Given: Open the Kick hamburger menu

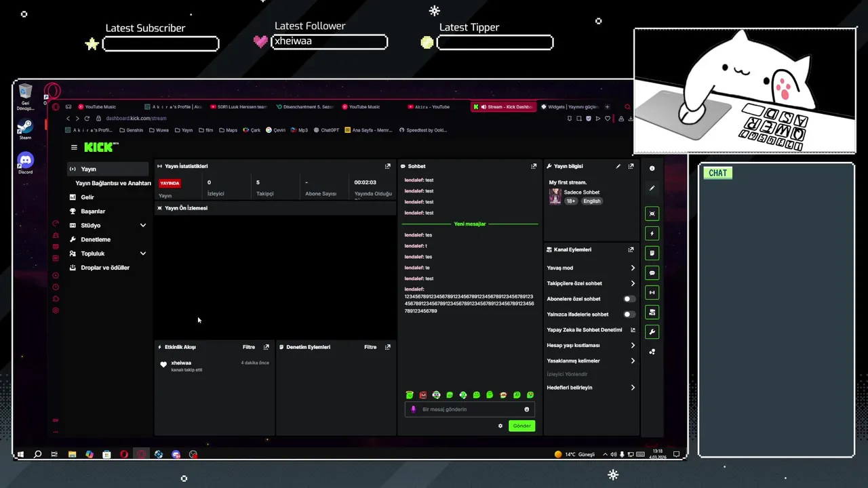Looking at the screenshot, I should 74,147.
